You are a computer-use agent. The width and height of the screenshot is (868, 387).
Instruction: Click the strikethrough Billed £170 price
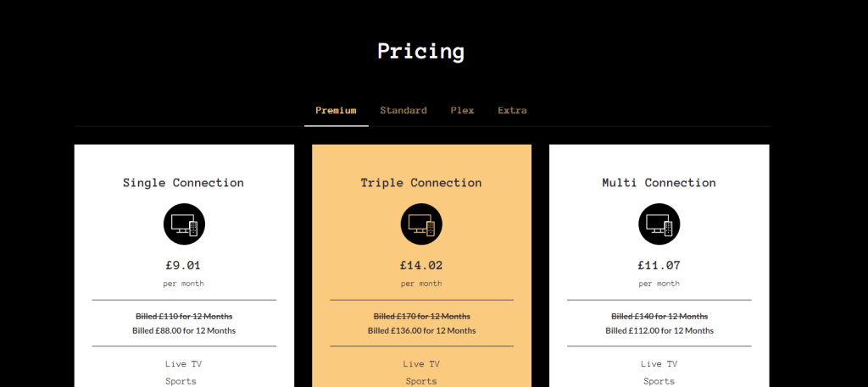[421, 316]
